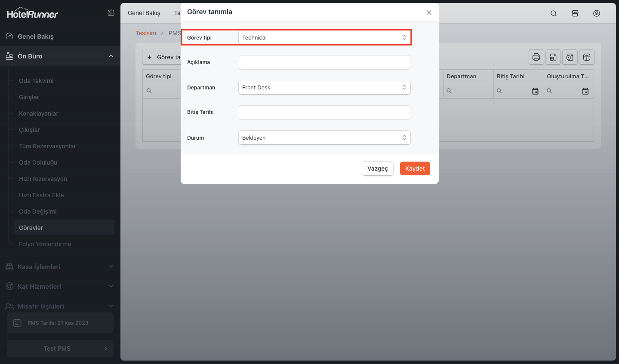Open the table column layout icon

pyautogui.click(x=587, y=57)
